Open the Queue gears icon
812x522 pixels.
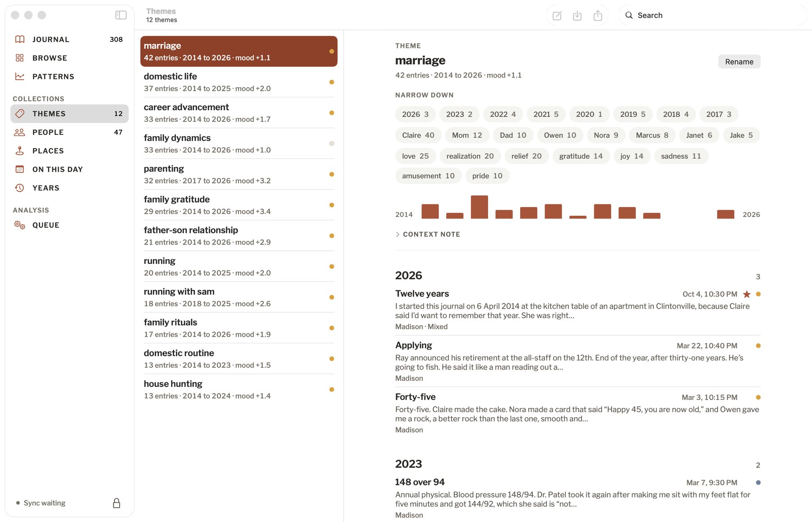tap(20, 225)
